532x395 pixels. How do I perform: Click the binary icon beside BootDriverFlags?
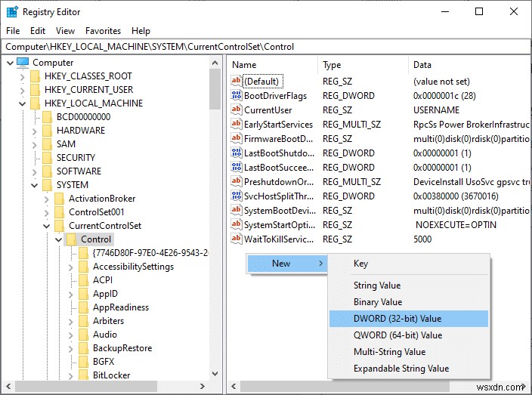pos(236,95)
